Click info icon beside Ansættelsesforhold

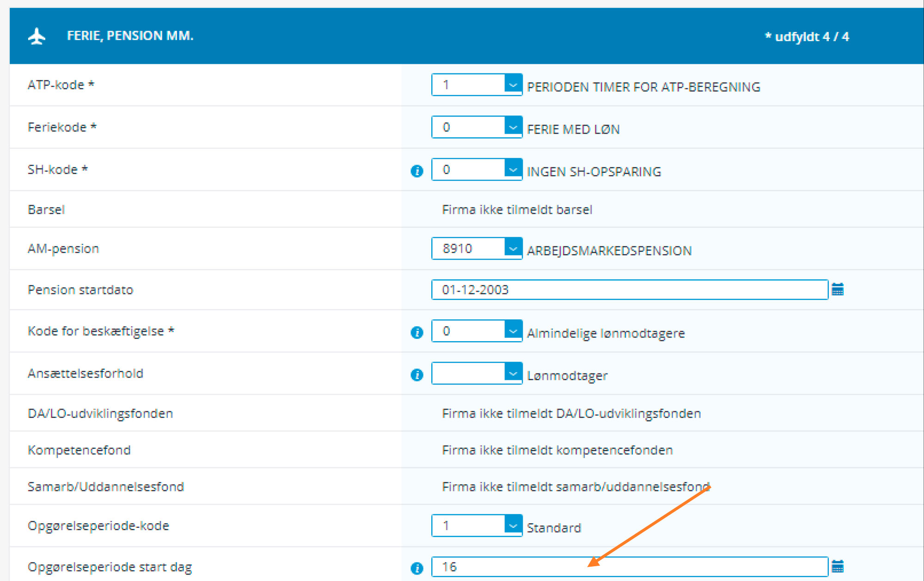click(x=416, y=374)
